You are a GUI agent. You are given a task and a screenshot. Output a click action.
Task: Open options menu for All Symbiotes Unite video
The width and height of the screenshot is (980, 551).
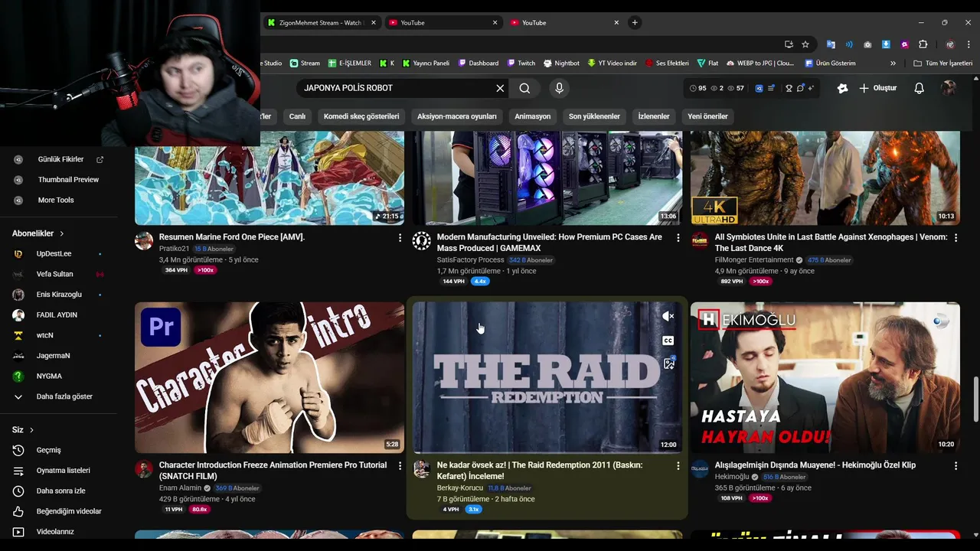[x=955, y=238]
